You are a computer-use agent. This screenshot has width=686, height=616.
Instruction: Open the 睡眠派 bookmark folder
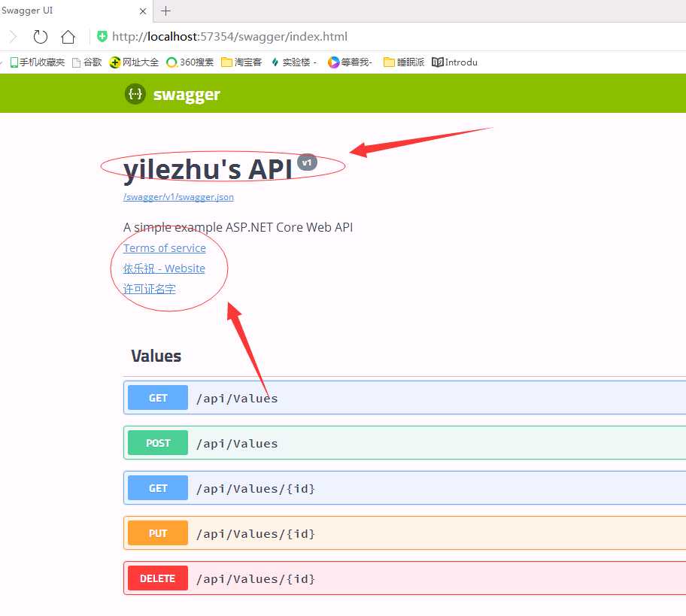[404, 62]
